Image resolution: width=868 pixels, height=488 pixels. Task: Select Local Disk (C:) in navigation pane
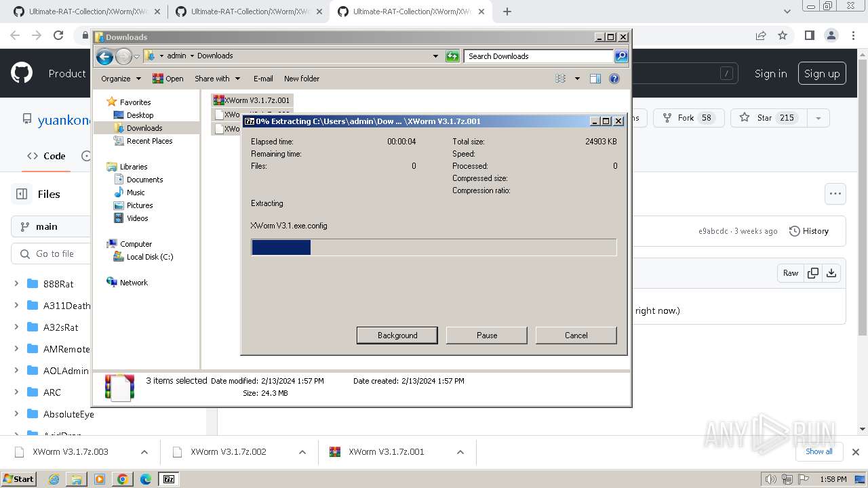[x=149, y=257]
